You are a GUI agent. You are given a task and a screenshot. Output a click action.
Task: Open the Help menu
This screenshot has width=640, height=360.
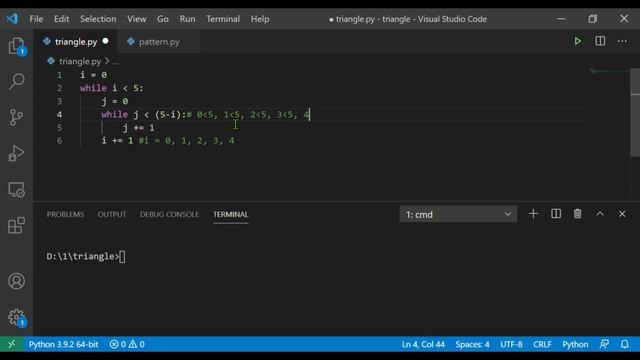coord(260,19)
